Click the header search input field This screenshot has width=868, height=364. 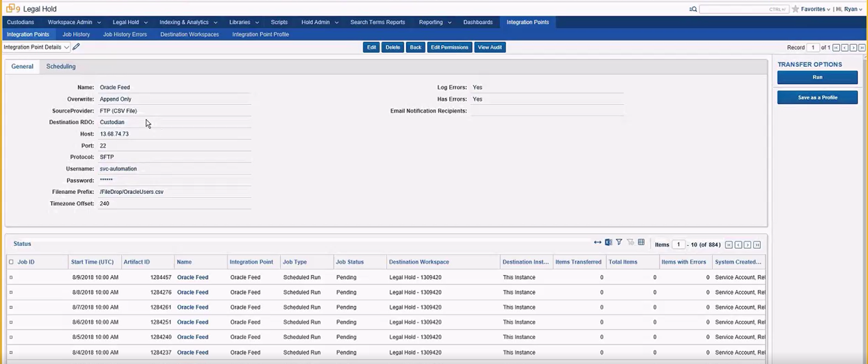[x=743, y=9]
